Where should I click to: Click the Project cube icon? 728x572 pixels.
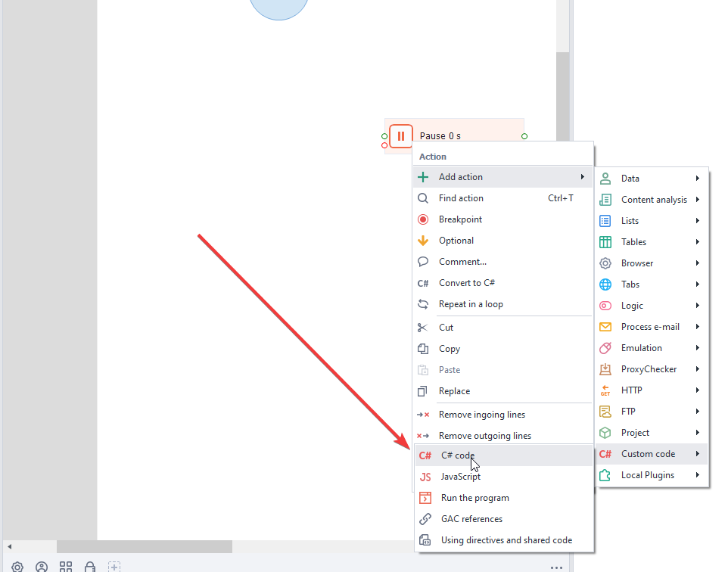[x=605, y=433]
